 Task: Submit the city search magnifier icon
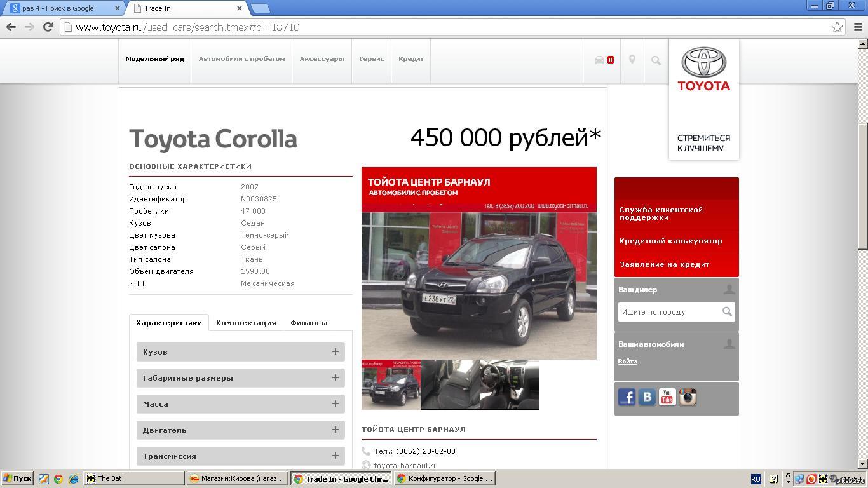click(727, 311)
